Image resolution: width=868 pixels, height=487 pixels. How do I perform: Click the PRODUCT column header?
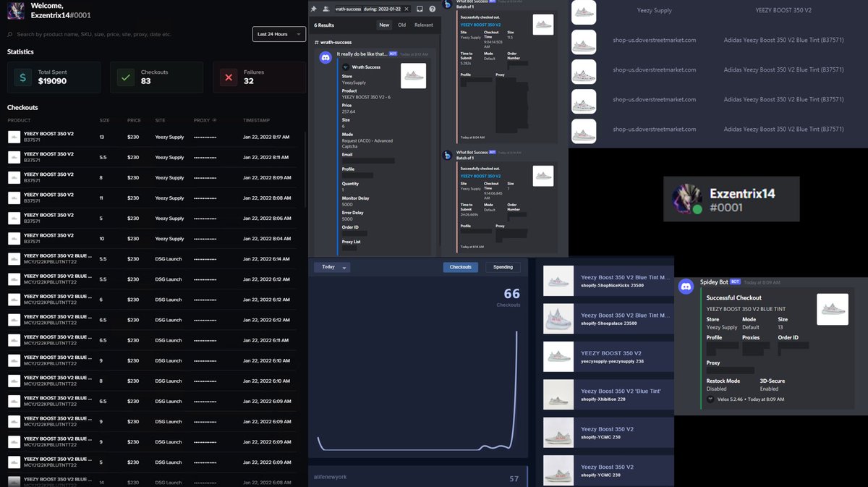(19, 120)
